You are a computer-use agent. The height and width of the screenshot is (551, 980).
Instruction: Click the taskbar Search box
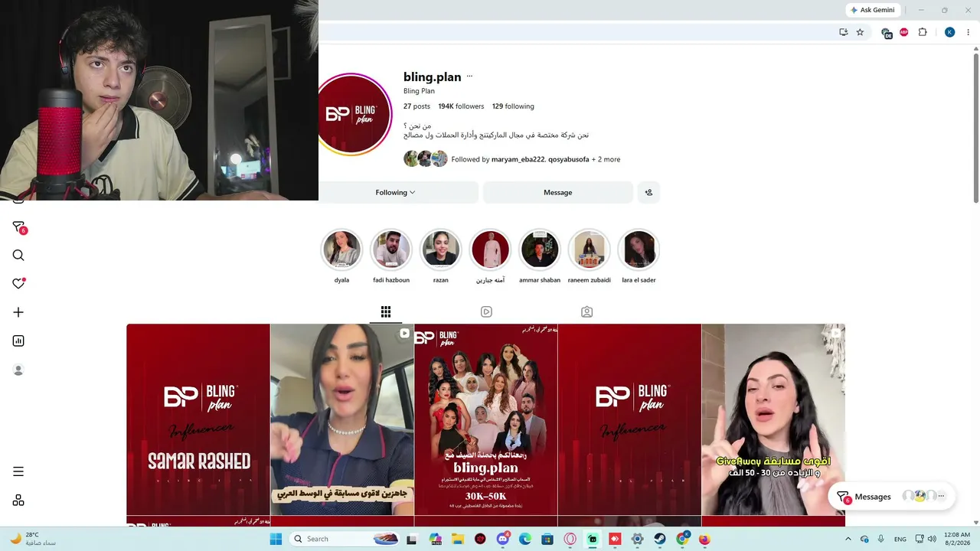(x=346, y=539)
